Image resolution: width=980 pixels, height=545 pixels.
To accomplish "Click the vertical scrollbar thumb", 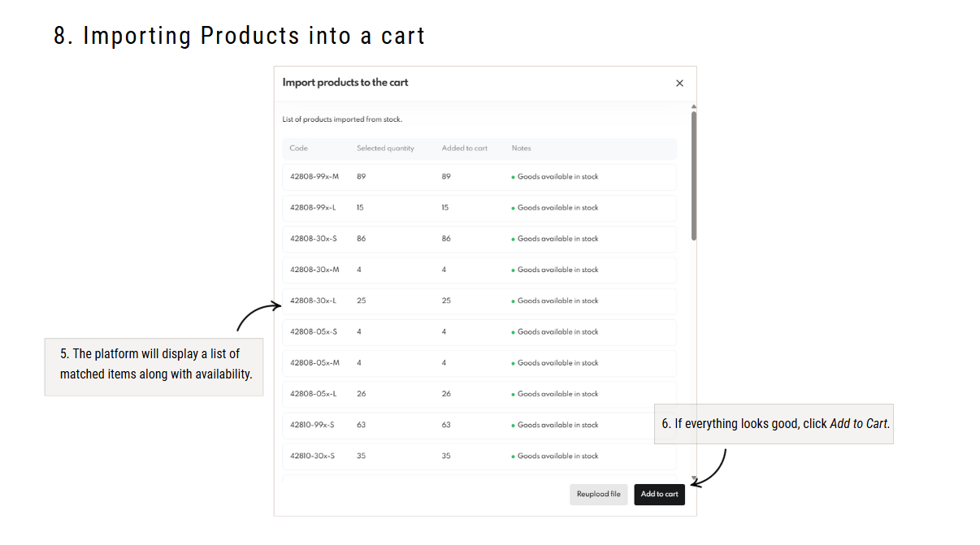I will coord(693,175).
